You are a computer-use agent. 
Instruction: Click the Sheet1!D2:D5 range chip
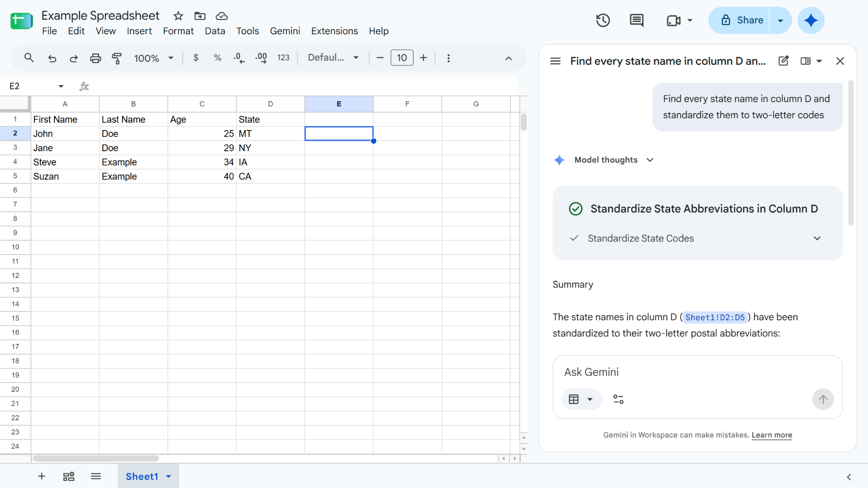click(715, 317)
